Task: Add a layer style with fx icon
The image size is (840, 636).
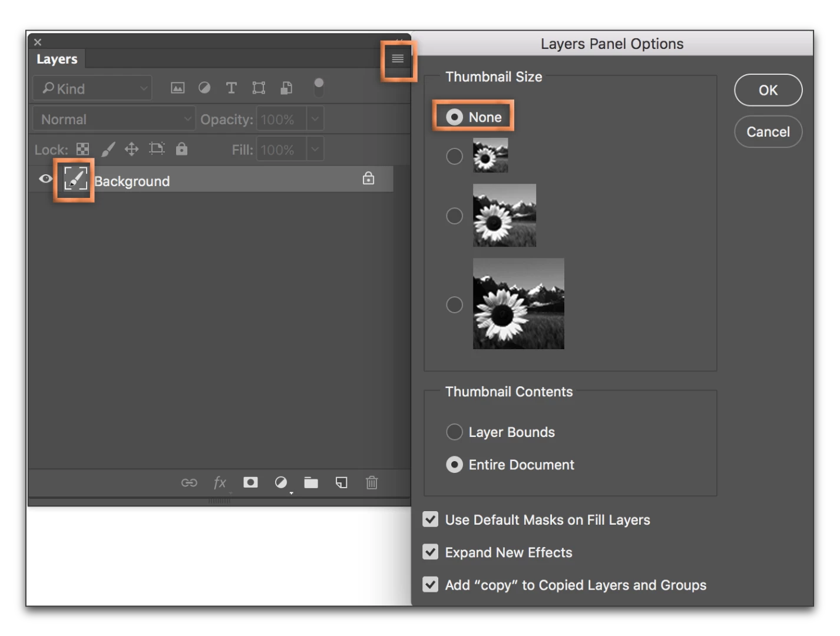Action: click(x=220, y=483)
